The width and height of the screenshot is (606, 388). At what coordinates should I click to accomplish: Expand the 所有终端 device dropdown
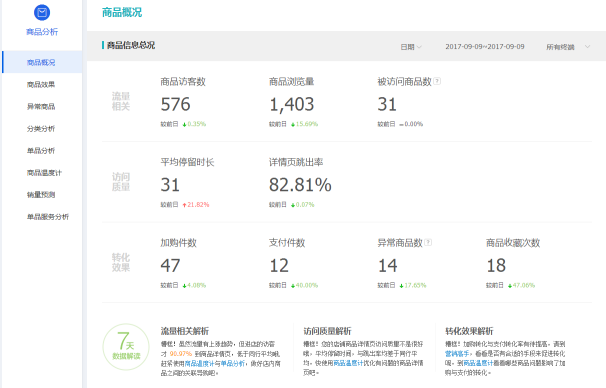click(568, 47)
